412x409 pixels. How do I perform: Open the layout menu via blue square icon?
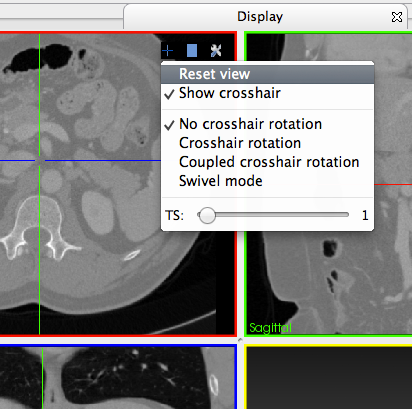192,51
